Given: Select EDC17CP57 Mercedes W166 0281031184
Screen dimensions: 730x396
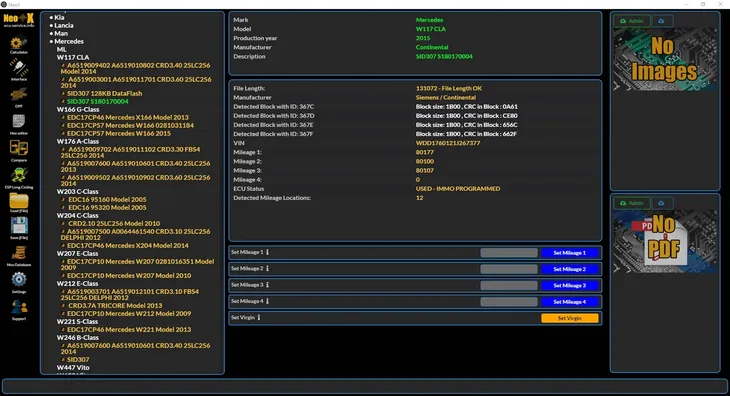Looking at the screenshot, I should pos(130,125).
